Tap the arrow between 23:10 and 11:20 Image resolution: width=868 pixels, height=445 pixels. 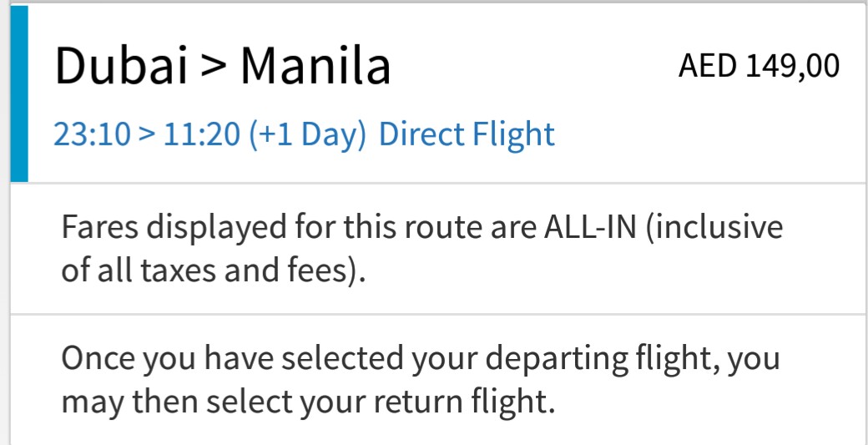pos(147,135)
